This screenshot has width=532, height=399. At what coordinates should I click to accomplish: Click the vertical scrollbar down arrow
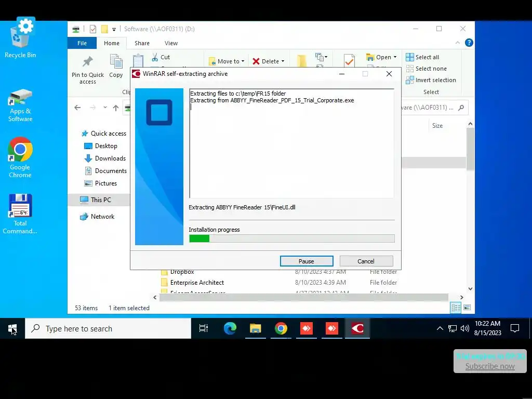(x=470, y=289)
